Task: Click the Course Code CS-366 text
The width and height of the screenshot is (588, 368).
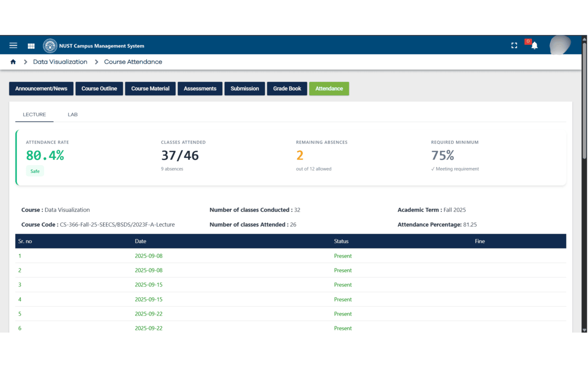Action: (x=98, y=224)
